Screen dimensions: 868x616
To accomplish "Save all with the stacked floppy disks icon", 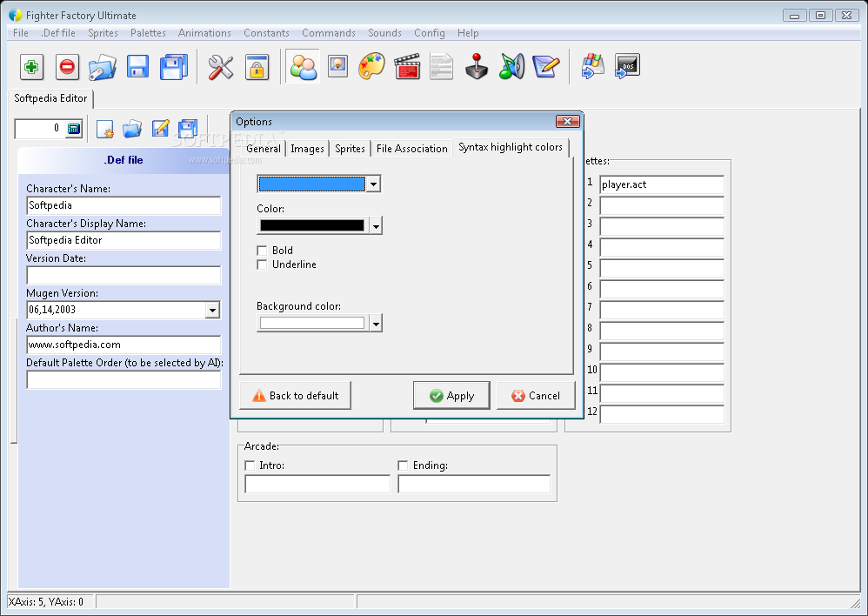I will (174, 67).
